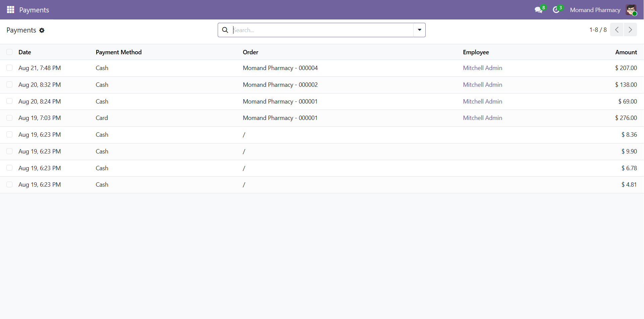Click the Aug 19, 7:03 PM date

point(40,118)
